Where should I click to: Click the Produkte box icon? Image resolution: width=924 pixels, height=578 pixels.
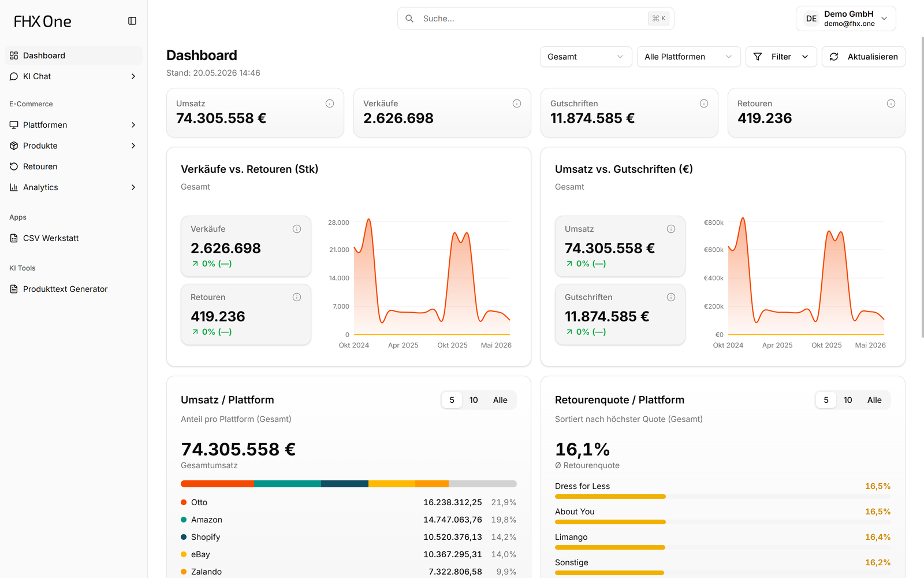(14, 146)
